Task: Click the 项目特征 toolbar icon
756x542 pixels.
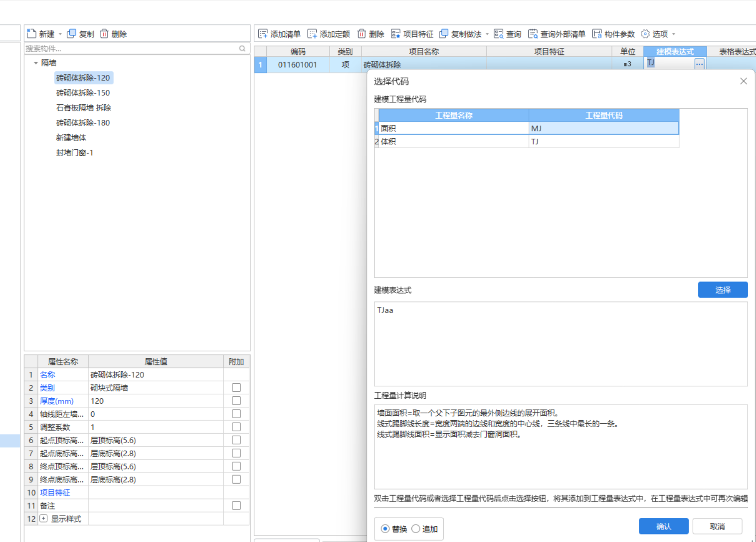Action: coord(395,33)
